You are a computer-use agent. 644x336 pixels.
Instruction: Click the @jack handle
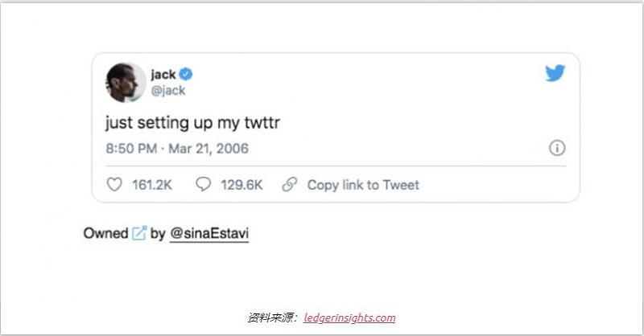pyautogui.click(x=168, y=91)
